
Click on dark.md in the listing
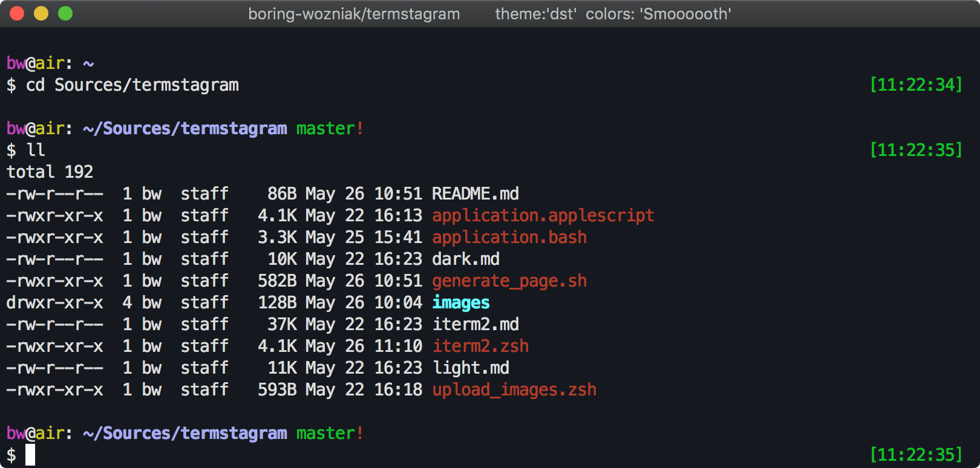pyautogui.click(x=465, y=259)
